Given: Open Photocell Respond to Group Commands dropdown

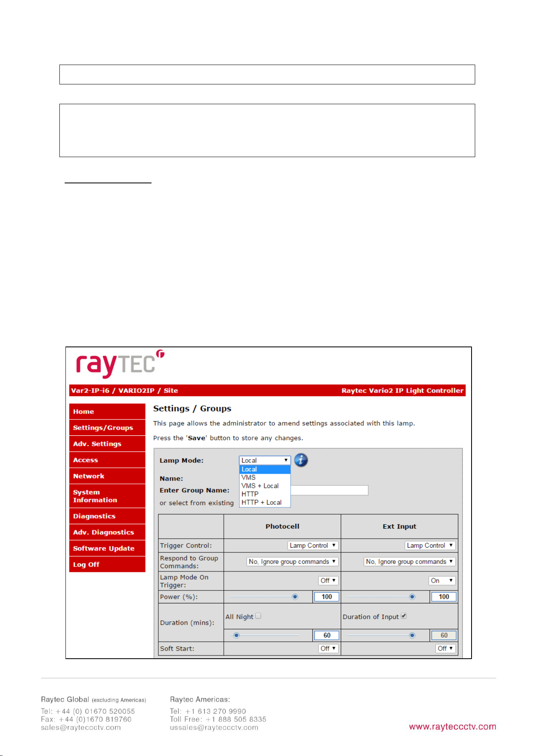Looking at the screenshot, I should [293, 562].
